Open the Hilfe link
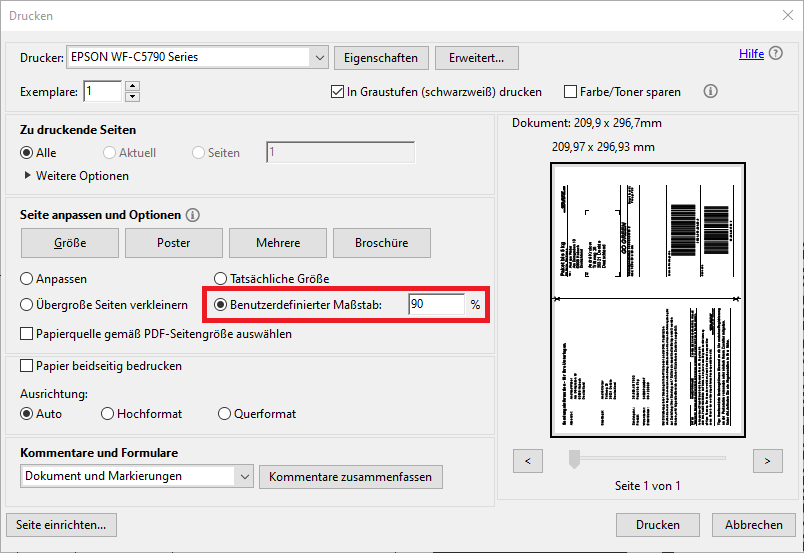This screenshot has width=804, height=553. (x=751, y=54)
